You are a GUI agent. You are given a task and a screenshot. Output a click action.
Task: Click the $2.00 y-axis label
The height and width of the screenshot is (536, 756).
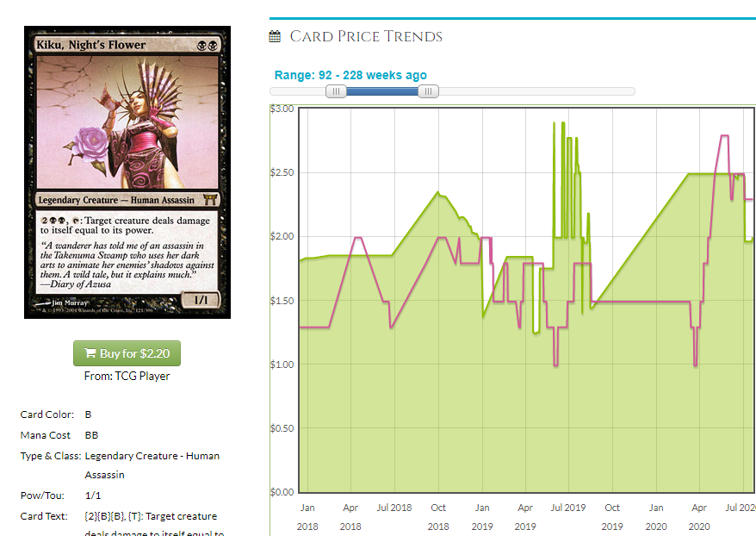pos(282,236)
